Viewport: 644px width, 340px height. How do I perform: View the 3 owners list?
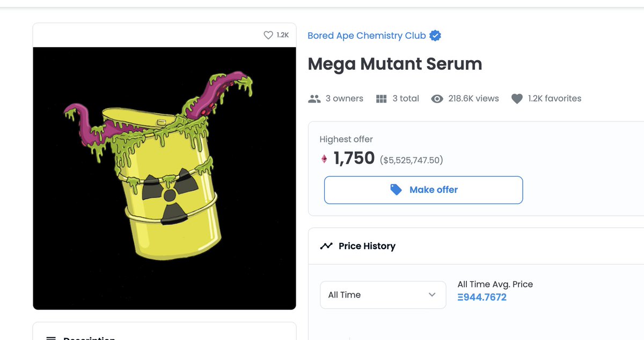point(344,99)
